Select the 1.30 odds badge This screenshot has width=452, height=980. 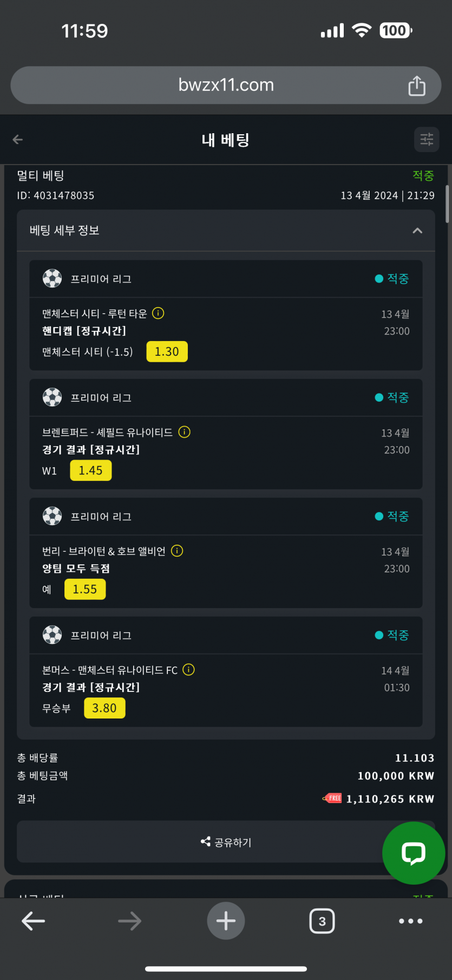tap(167, 351)
